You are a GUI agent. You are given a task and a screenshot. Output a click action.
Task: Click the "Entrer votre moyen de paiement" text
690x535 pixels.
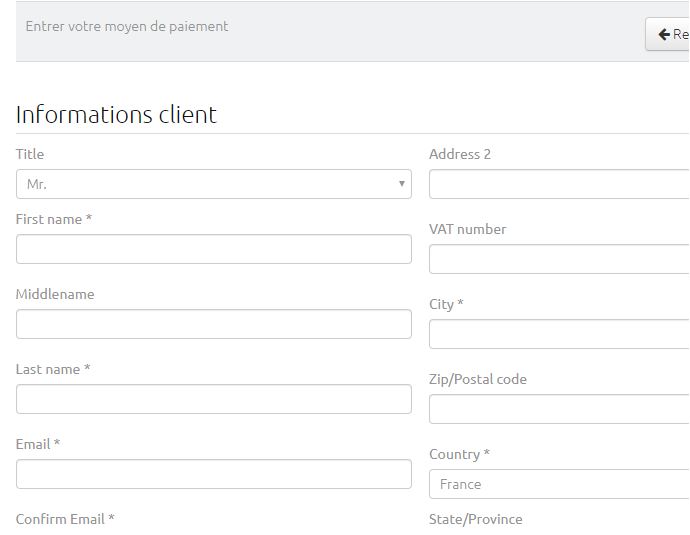pyautogui.click(x=127, y=27)
